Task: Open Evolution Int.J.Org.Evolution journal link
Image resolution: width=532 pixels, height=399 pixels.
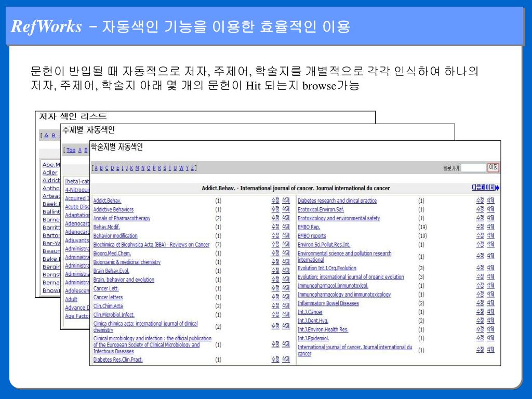Action: tap(327, 269)
